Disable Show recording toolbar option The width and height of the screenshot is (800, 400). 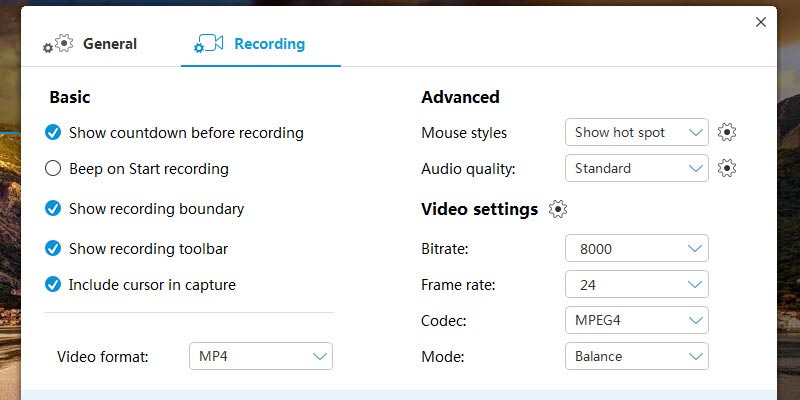point(54,248)
